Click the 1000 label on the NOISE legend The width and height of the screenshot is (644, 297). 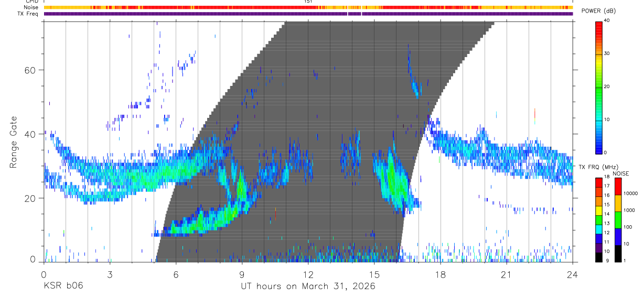click(629, 210)
